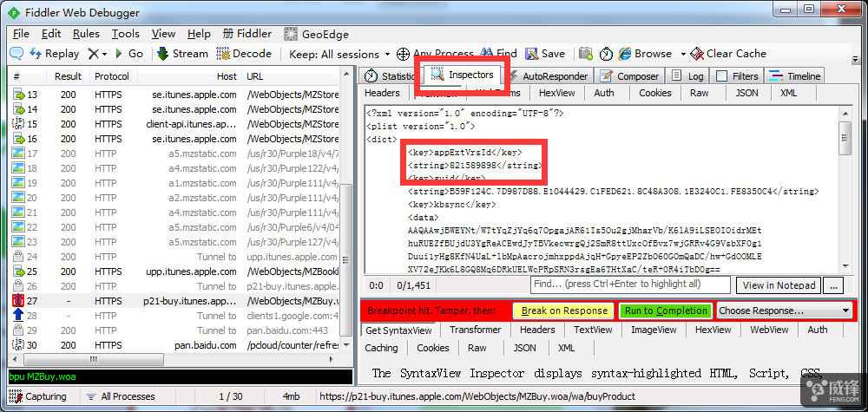Open the Get SyntaxView response tab
This screenshot has height=412, width=868.
click(398, 330)
